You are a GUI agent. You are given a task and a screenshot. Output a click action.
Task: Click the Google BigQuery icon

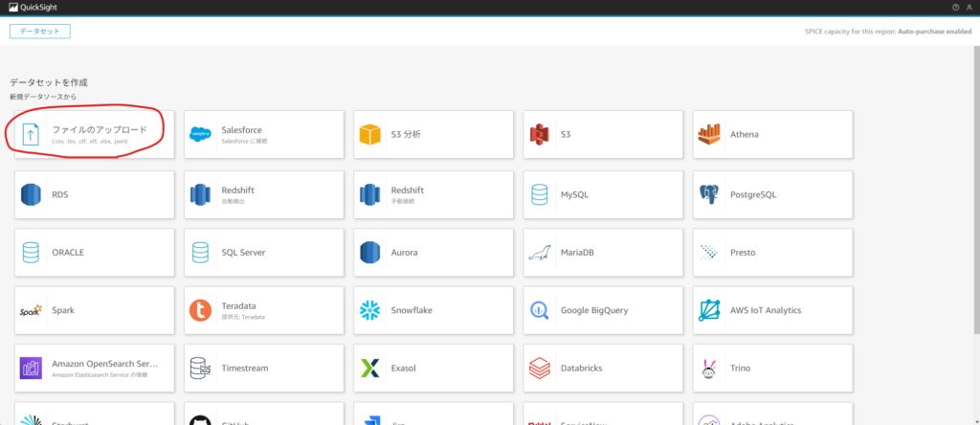[540, 310]
